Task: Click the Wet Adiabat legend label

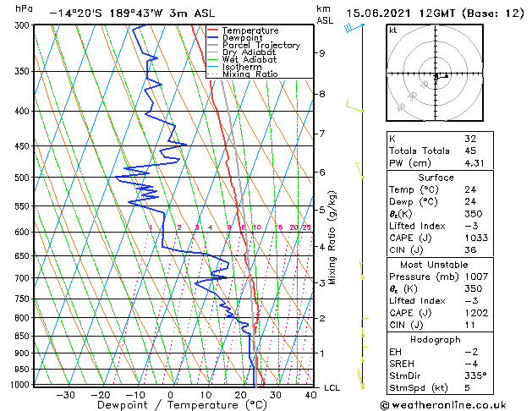Action: tap(250, 60)
